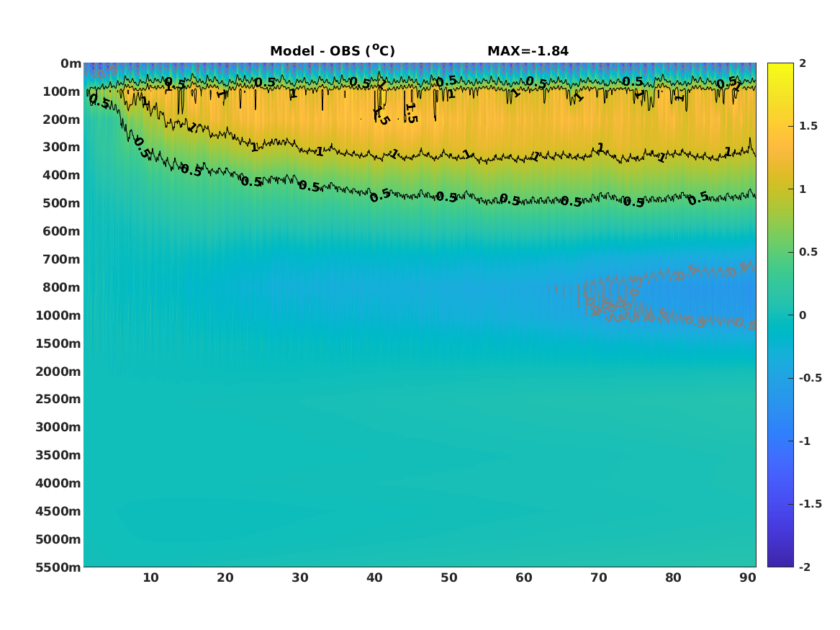The width and height of the screenshot is (840, 630).
Task: Click the teal zero level on the colorbar
Action: [x=780, y=315]
